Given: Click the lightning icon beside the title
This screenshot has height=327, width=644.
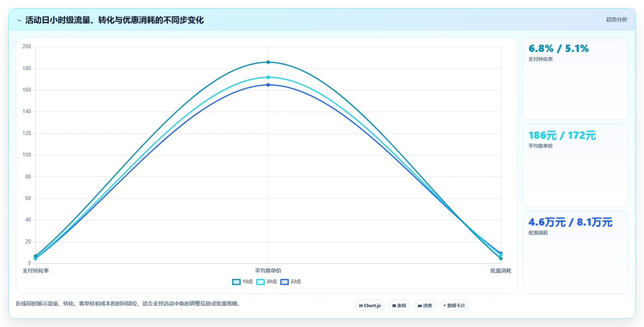Looking at the screenshot, I should tap(19, 20).
